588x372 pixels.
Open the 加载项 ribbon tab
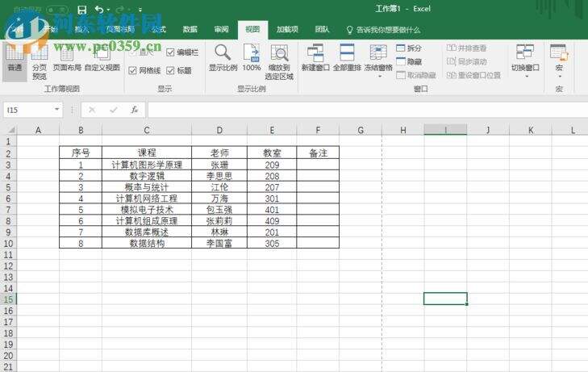pos(287,29)
